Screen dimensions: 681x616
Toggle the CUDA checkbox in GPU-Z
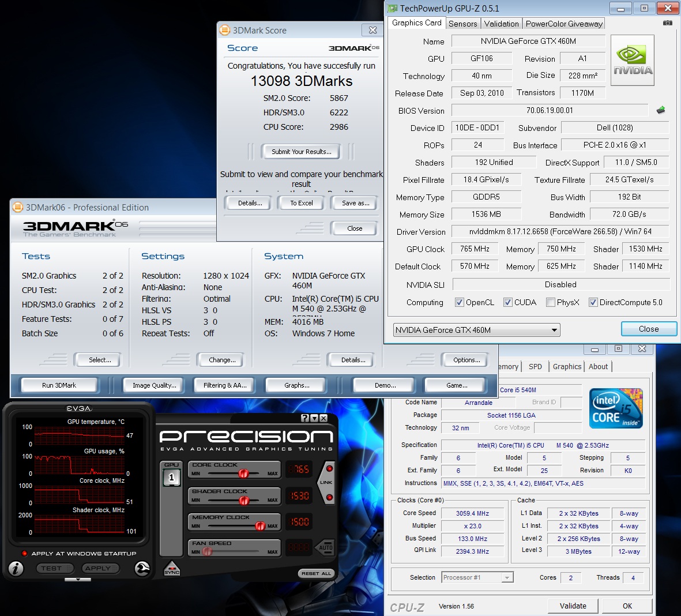[507, 302]
